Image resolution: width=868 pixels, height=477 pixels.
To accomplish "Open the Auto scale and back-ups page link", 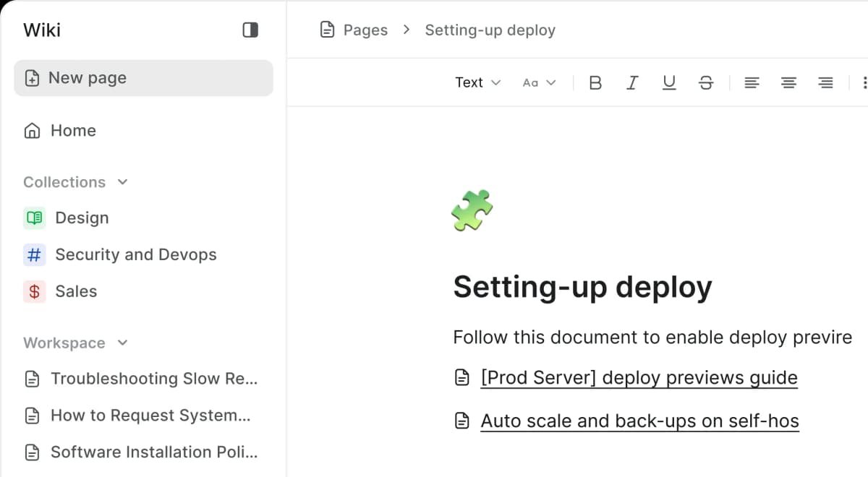I will [x=639, y=420].
